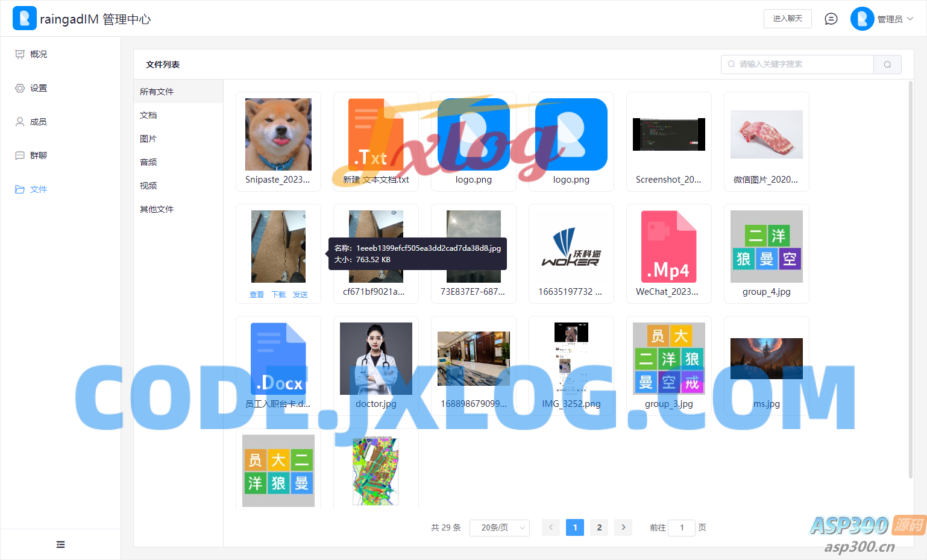Screen dimensions: 927x560
Task: Open 成员 in the sidebar
Action: pyautogui.click(x=38, y=122)
